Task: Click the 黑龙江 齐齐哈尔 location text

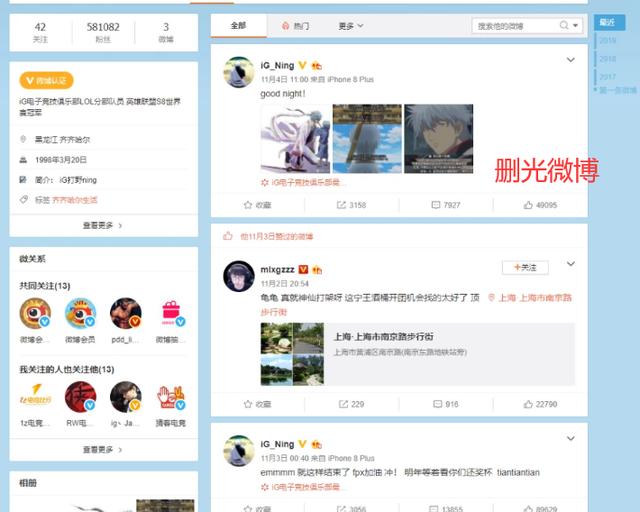Action: pyautogui.click(x=62, y=140)
